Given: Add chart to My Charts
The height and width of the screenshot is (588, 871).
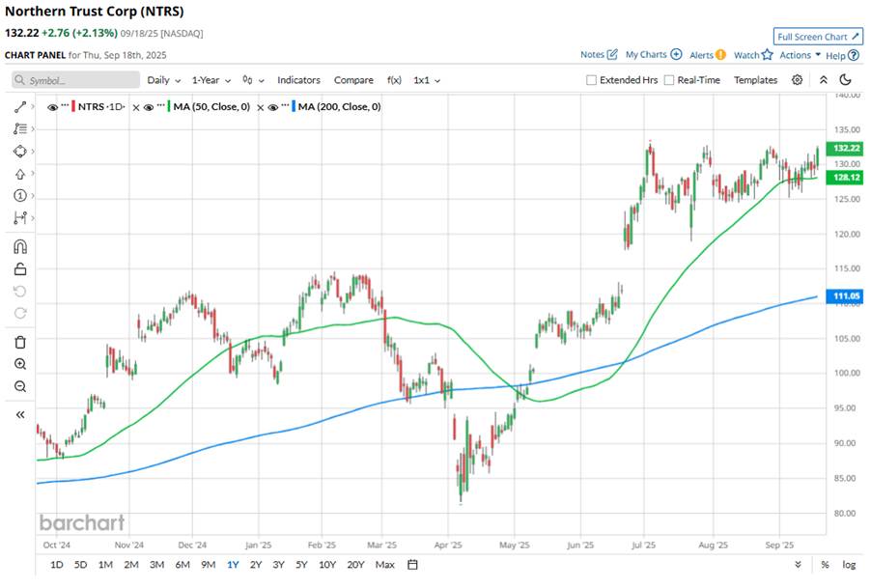Looking at the screenshot, I should [x=654, y=54].
